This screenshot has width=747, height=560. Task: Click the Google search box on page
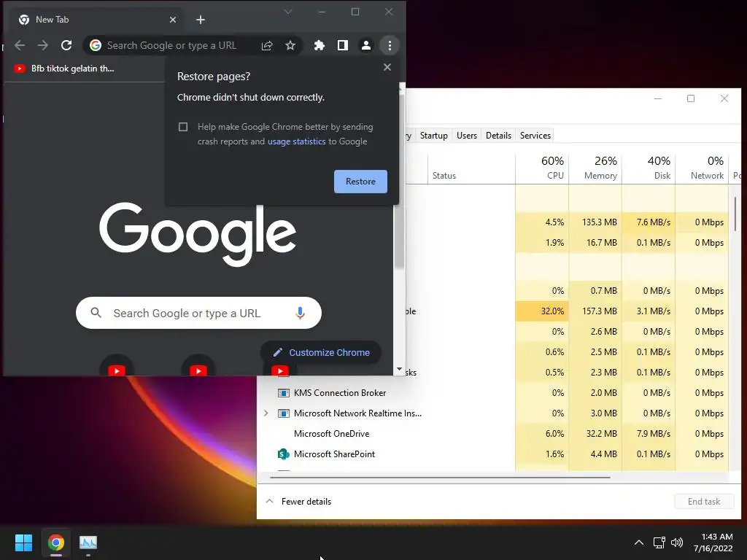coord(198,313)
